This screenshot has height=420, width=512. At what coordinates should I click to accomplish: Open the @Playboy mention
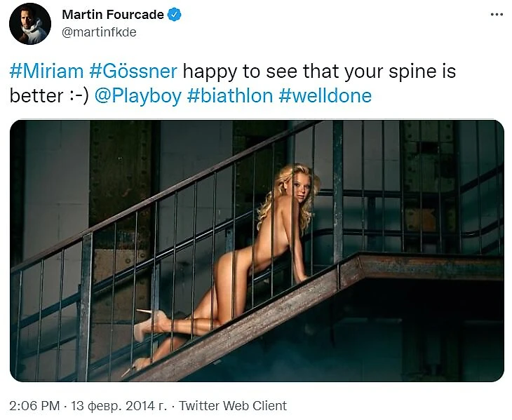point(137,95)
